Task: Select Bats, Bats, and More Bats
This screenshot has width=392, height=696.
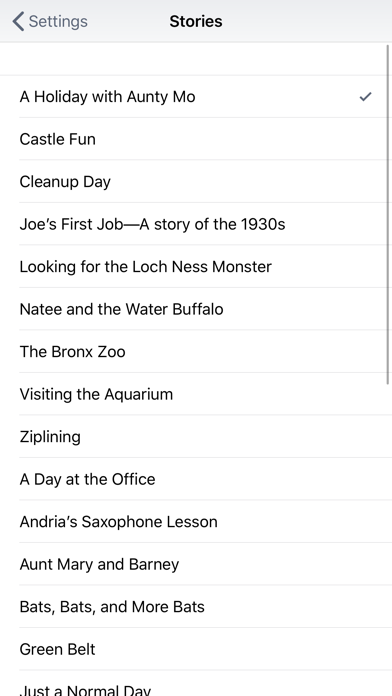Action: pos(196,607)
